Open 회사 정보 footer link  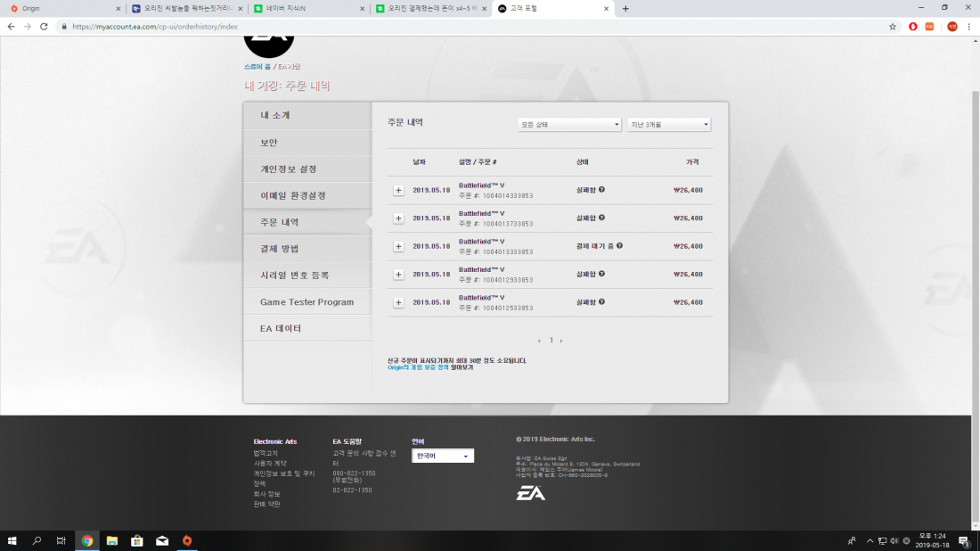pos(267,494)
